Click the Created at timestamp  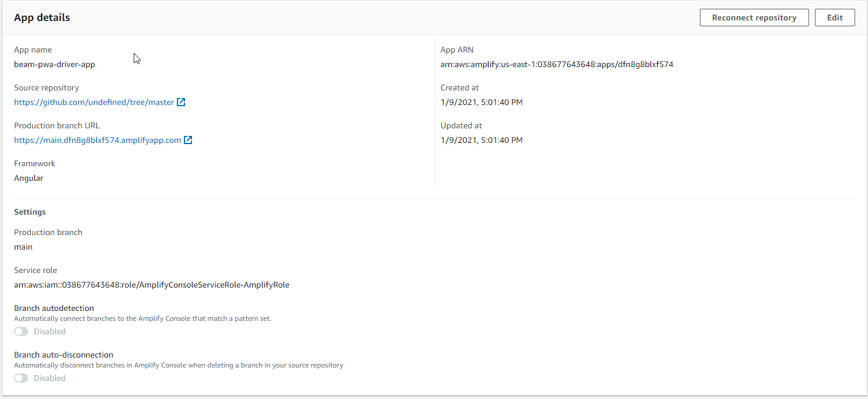482,102
